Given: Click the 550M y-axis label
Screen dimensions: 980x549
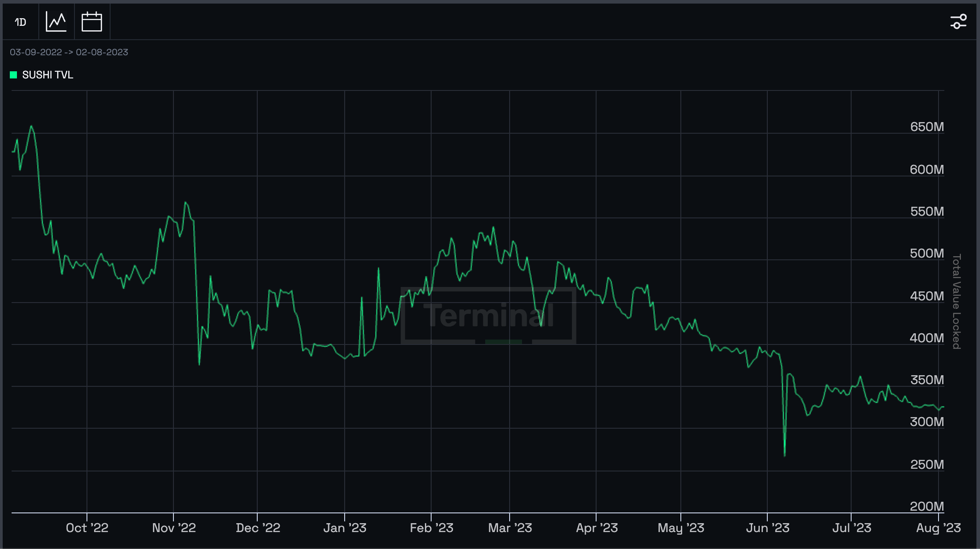Looking at the screenshot, I should pos(927,212).
